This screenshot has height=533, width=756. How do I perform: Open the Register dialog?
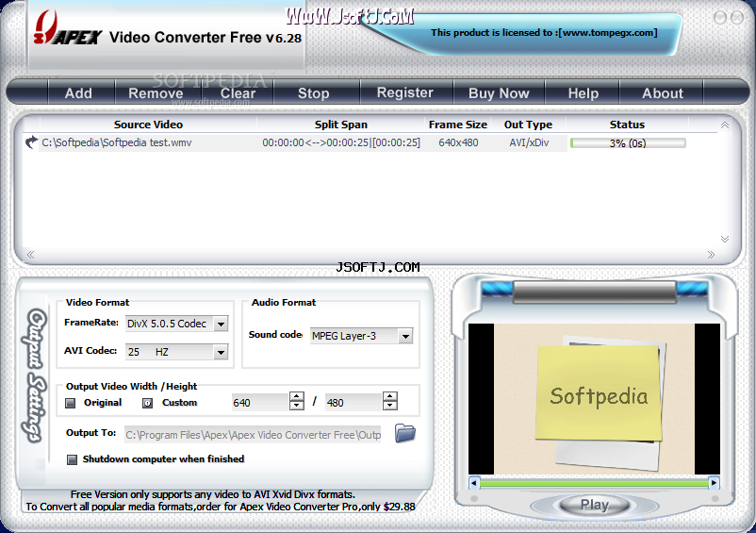tap(405, 92)
